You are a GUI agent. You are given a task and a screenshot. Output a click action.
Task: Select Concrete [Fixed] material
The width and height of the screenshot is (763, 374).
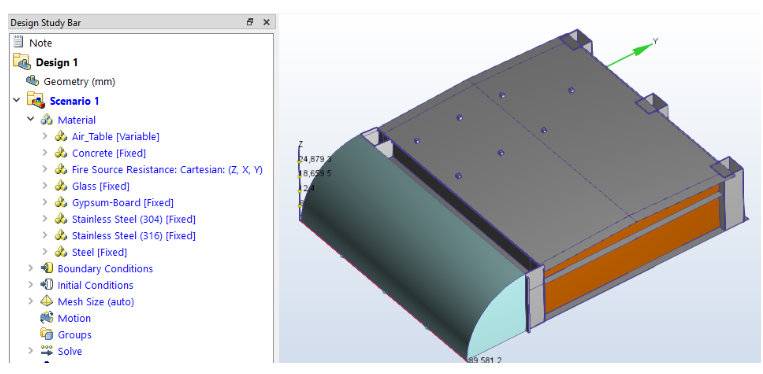click(x=109, y=153)
